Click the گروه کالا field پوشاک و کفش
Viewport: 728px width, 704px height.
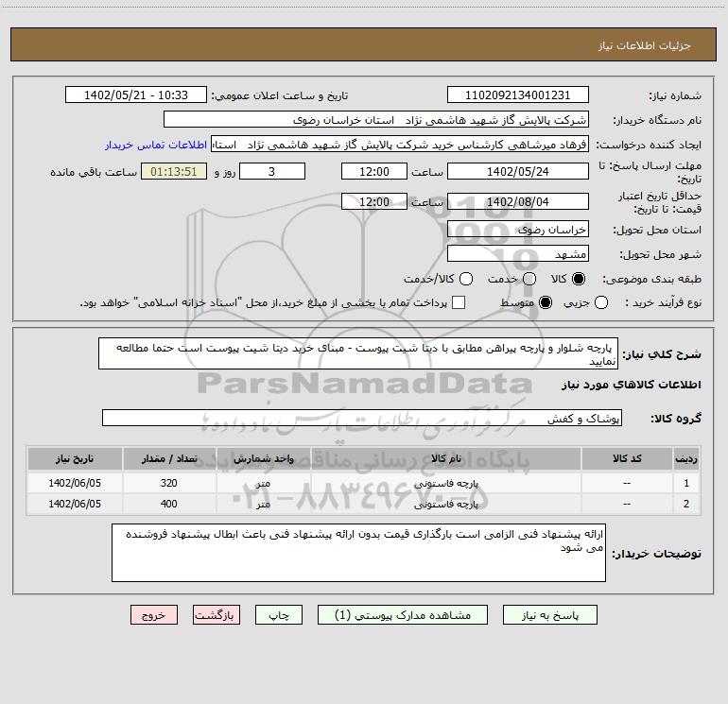click(x=362, y=418)
